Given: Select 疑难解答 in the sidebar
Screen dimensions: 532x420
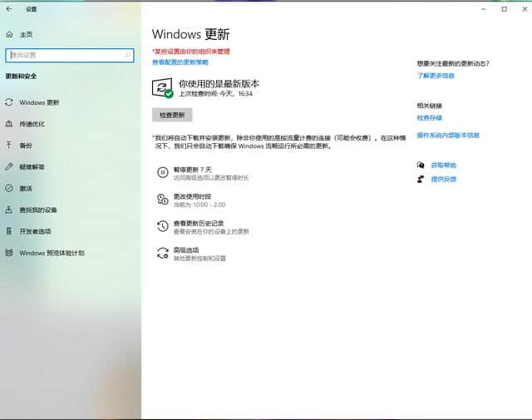Looking at the screenshot, I should (32, 166).
